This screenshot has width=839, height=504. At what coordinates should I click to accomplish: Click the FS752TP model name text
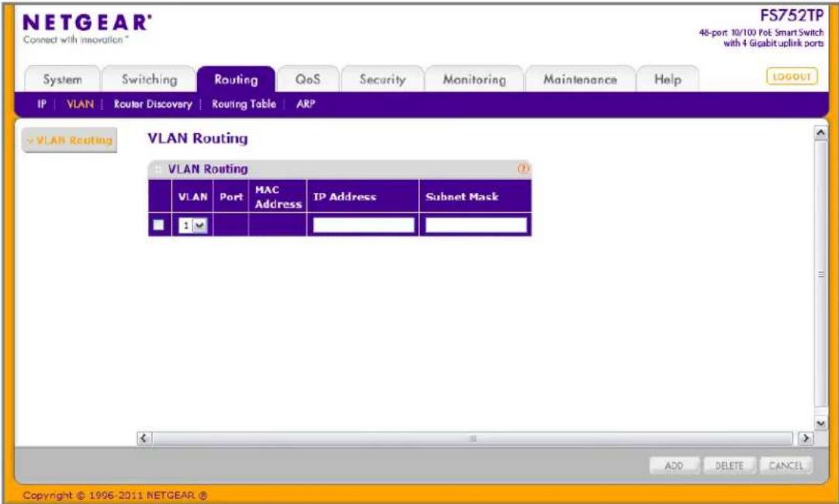[792, 16]
